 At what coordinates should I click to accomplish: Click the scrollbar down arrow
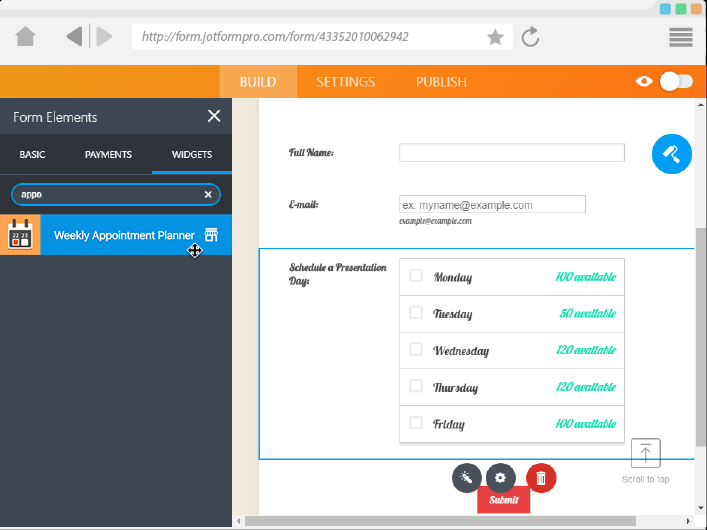pyautogui.click(x=701, y=508)
